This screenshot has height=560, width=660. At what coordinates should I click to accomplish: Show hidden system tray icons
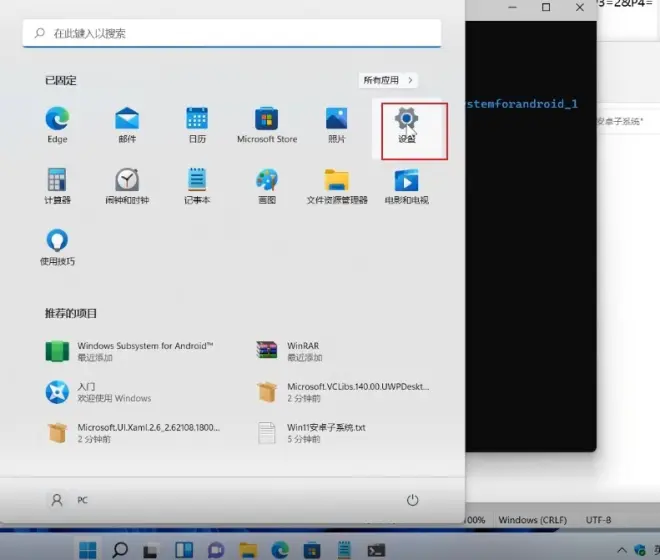[622, 550]
